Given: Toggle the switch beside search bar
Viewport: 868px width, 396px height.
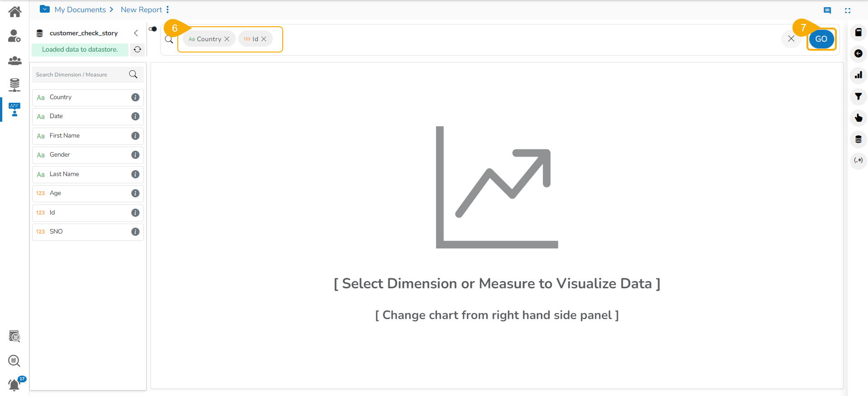Looking at the screenshot, I should click(x=153, y=29).
